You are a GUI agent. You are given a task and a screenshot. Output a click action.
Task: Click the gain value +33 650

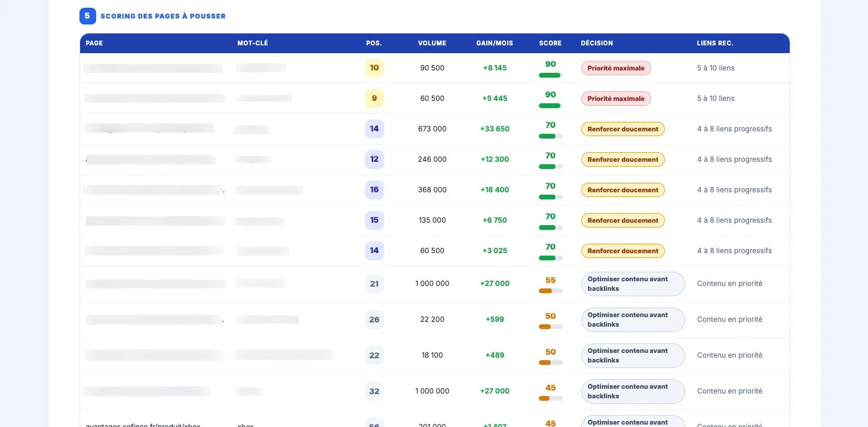(x=495, y=129)
